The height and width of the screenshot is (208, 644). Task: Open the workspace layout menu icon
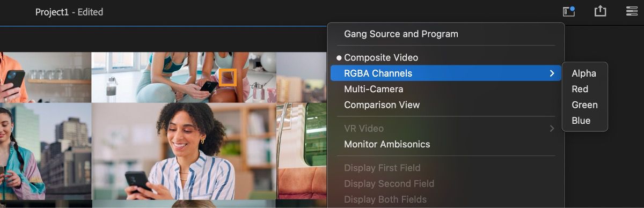point(632,11)
